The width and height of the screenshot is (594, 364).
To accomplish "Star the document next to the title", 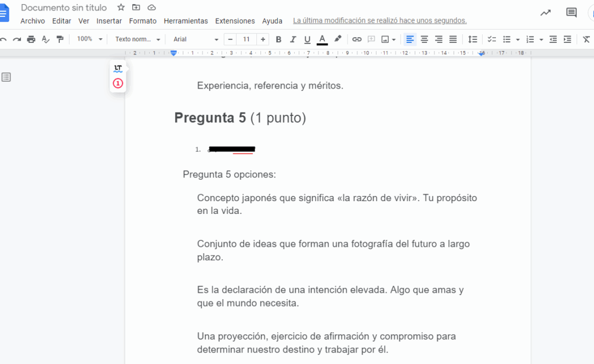I will [x=121, y=8].
